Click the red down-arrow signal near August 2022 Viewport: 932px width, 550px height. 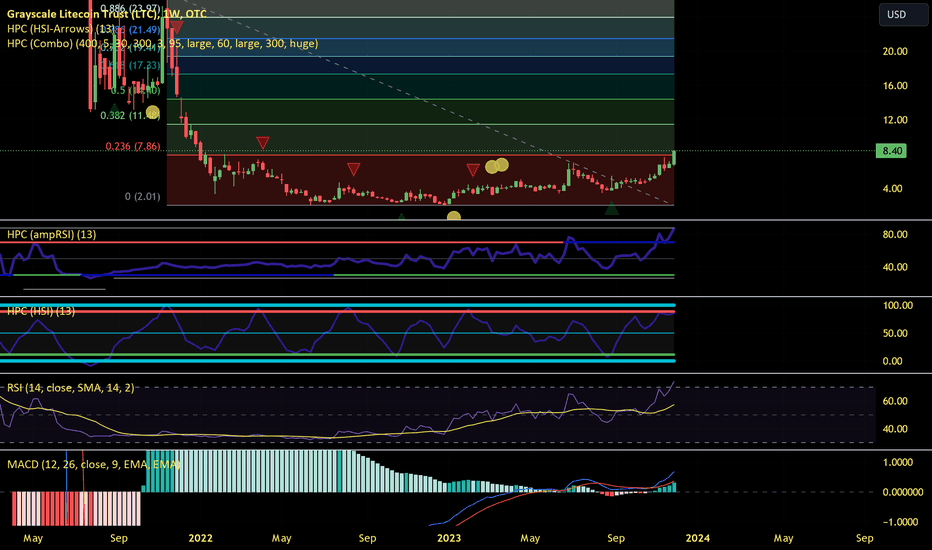pyautogui.click(x=354, y=169)
